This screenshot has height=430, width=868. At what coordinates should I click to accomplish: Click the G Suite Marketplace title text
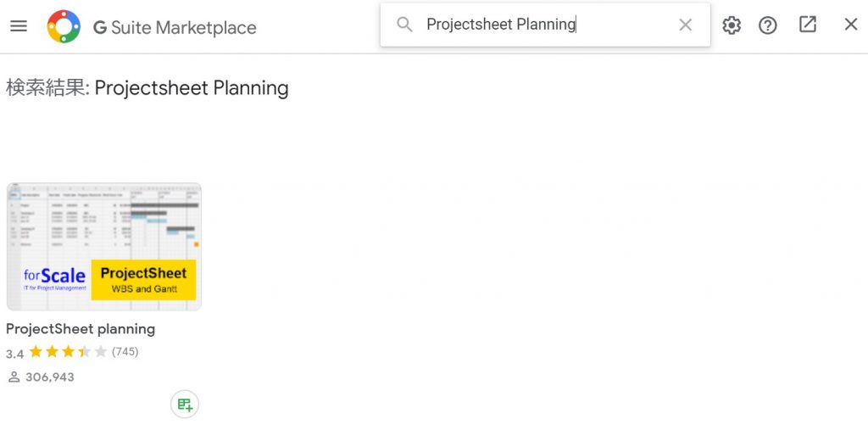[x=175, y=27]
